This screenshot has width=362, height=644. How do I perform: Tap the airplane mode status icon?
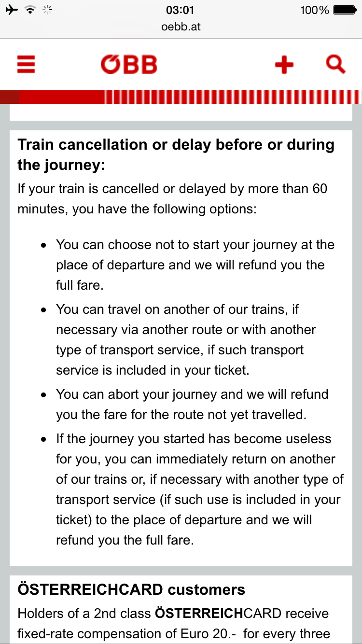[x=12, y=10]
